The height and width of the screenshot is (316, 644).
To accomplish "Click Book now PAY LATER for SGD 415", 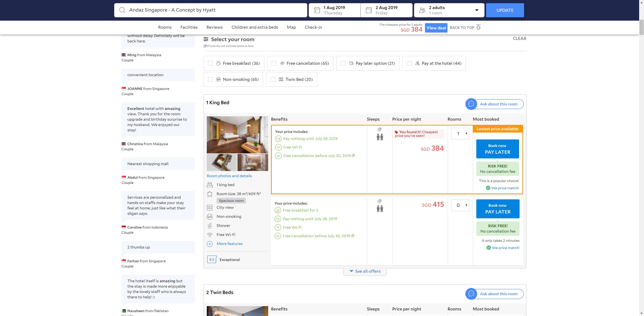I will coord(498,209).
